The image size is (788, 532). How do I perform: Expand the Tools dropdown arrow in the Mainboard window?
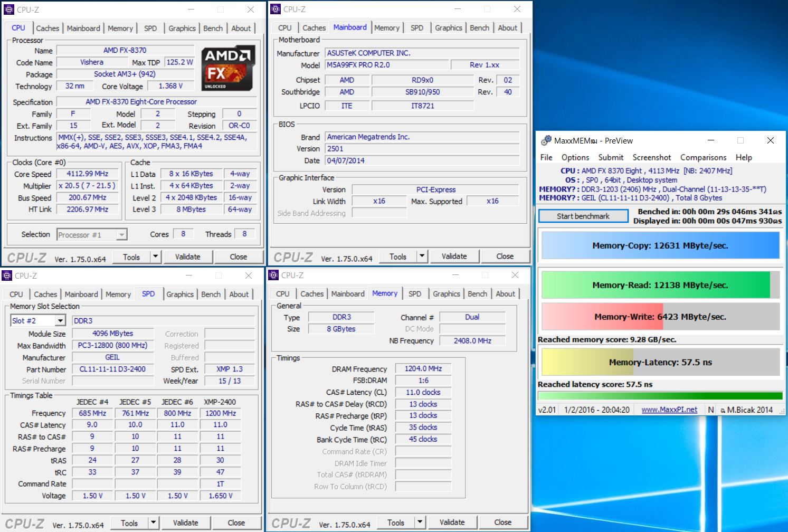(422, 256)
